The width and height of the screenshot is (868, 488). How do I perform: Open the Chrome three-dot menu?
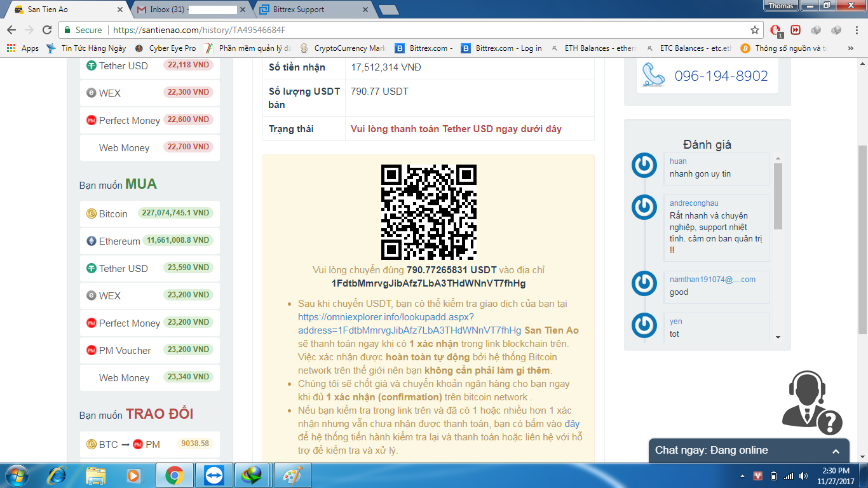point(857,30)
